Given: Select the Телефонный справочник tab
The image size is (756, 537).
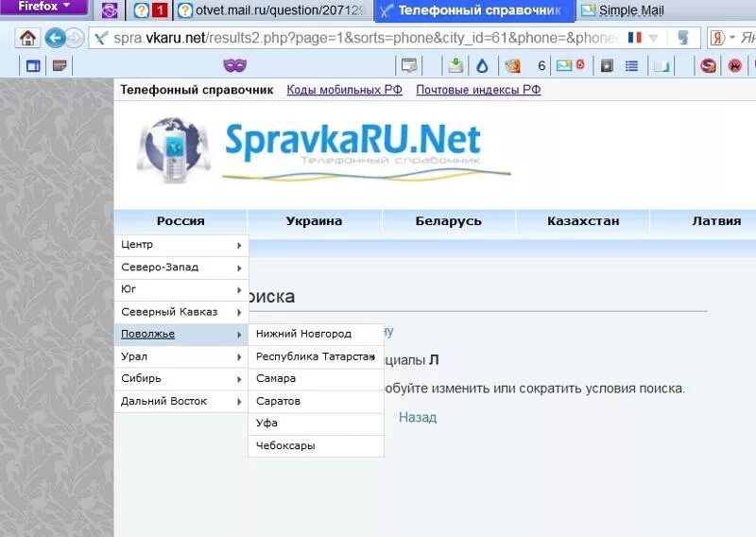Looking at the screenshot, I should point(475,10).
